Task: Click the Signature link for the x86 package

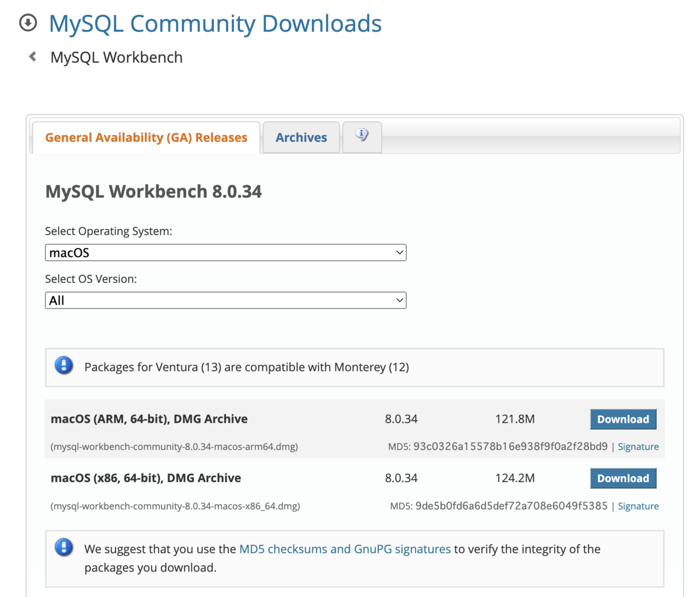Action: coord(638,505)
